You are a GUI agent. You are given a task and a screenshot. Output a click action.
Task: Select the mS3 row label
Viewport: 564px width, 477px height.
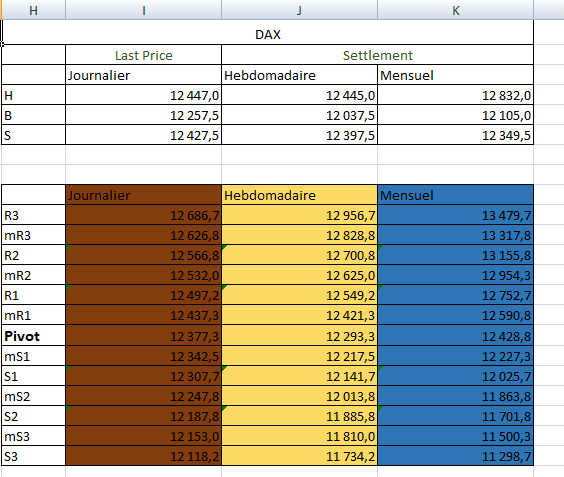click(x=33, y=436)
